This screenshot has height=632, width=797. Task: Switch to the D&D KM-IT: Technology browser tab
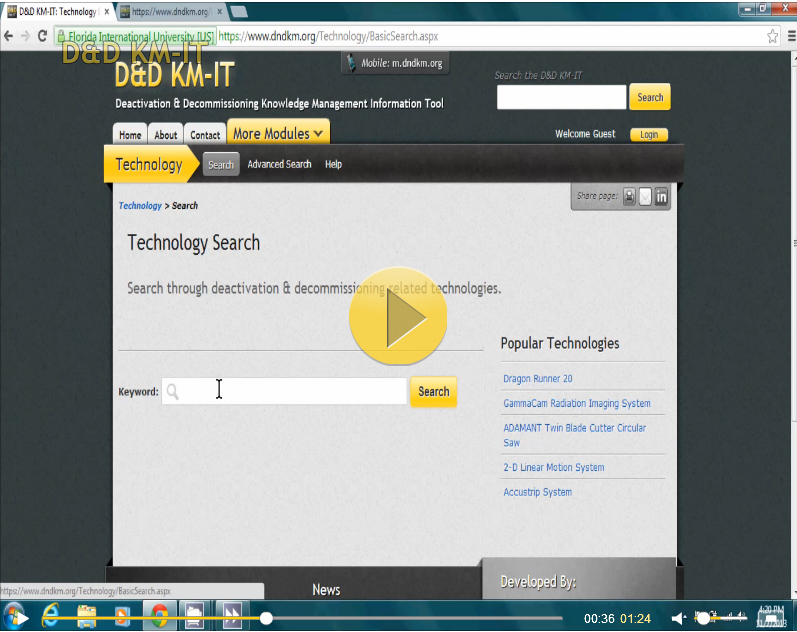[x=57, y=11]
